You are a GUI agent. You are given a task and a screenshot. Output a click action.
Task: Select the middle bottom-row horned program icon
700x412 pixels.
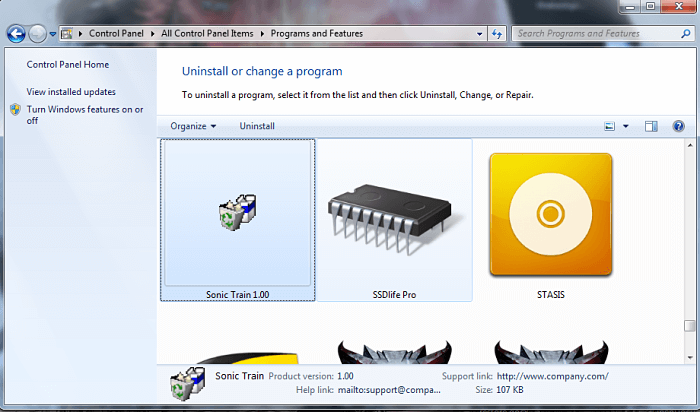point(394,352)
